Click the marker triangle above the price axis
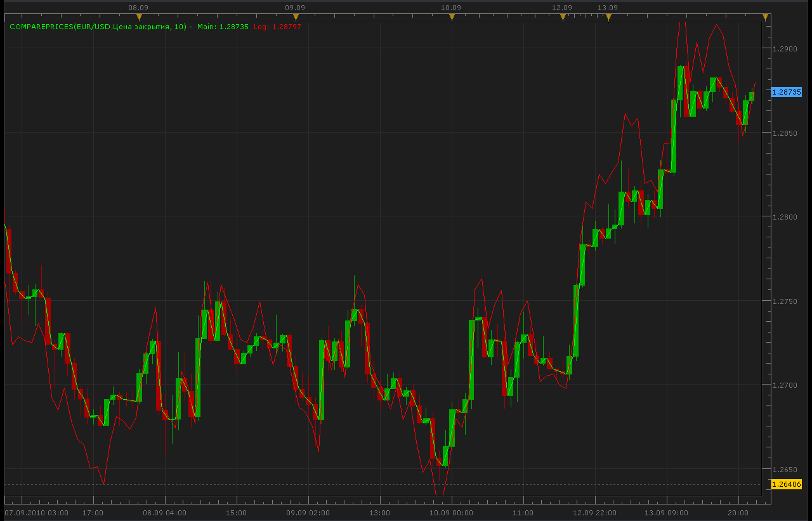The image size is (812, 521). tap(766, 18)
